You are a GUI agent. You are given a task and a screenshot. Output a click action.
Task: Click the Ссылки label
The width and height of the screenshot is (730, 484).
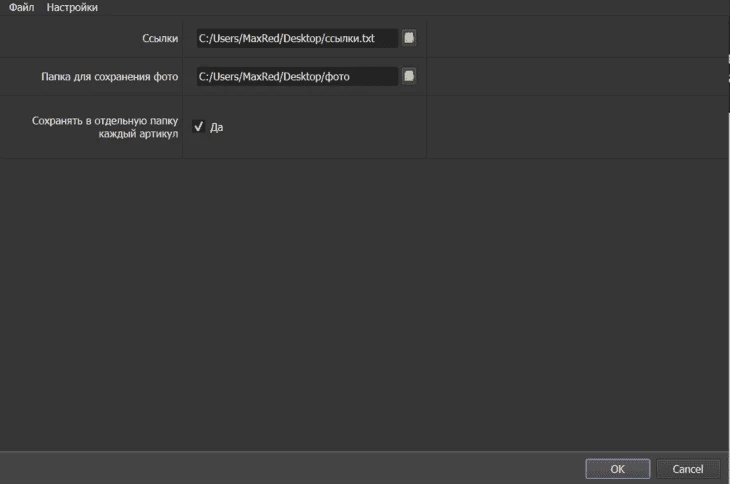click(160, 39)
